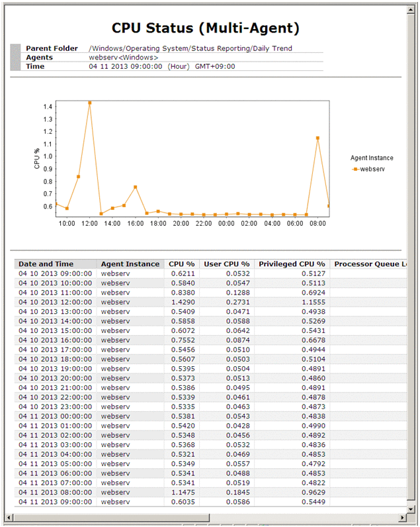Click the User CPU % column header
Screen dimensions: 420x527
226,264
